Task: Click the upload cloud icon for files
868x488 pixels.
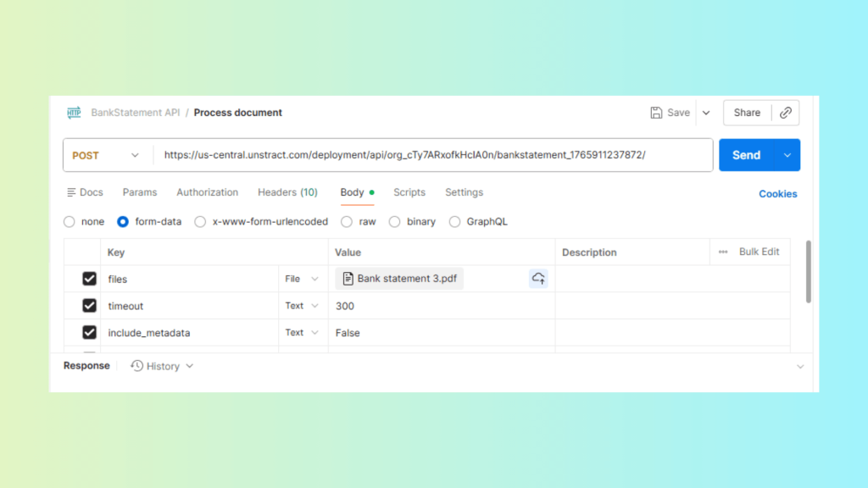Action: (x=538, y=279)
